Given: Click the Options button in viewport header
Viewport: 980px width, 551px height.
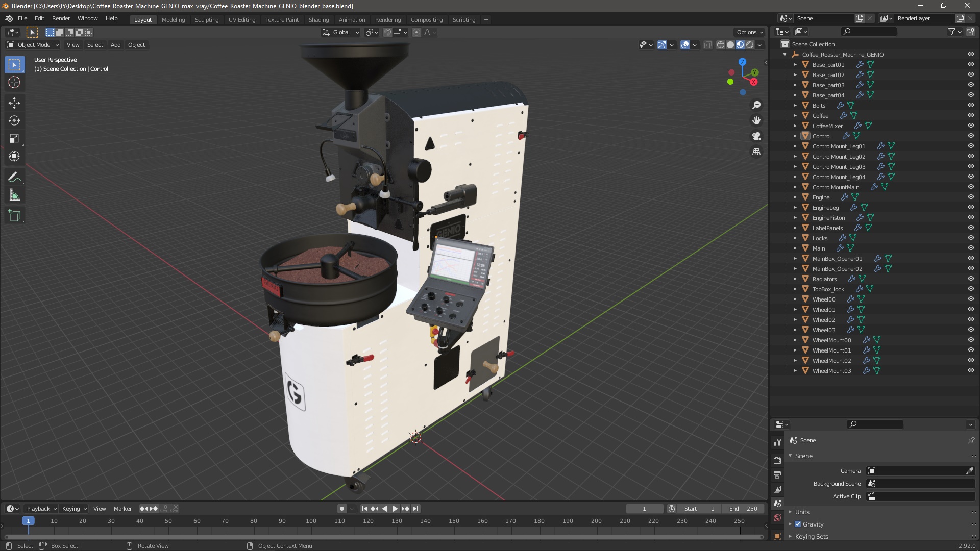Looking at the screenshot, I should pyautogui.click(x=749, y=32).
